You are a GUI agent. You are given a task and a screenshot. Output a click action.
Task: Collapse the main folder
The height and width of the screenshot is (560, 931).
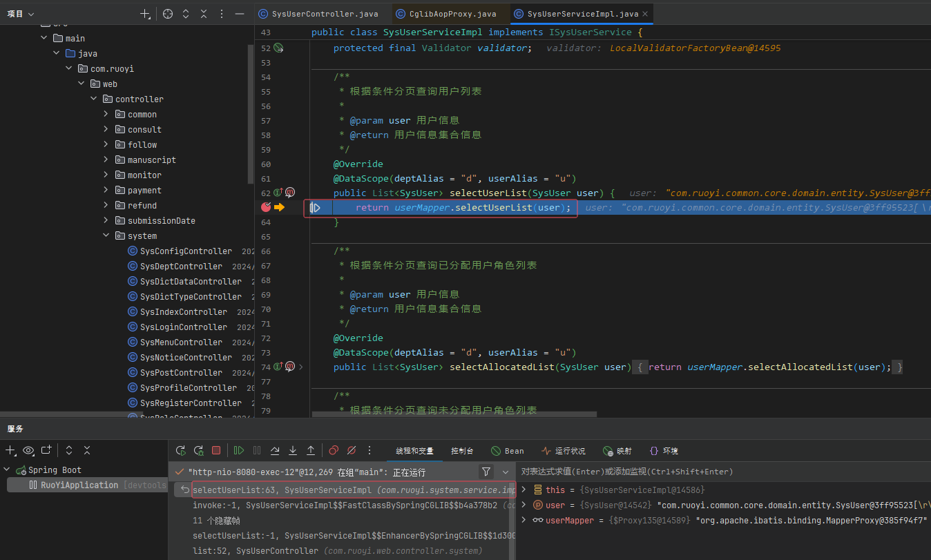click(x=44, y=38)
